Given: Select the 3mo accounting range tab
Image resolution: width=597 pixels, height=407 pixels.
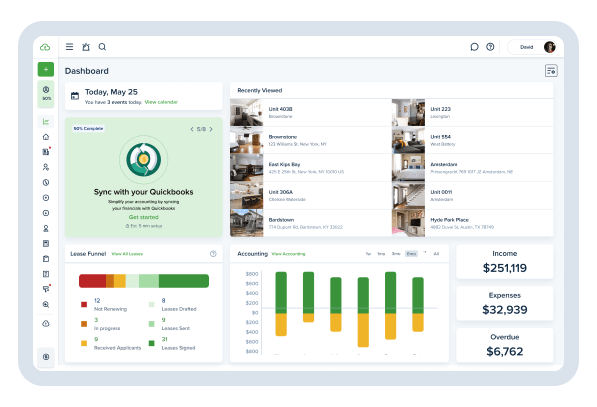Looking at the screenshot, I should tap(396, 254).
